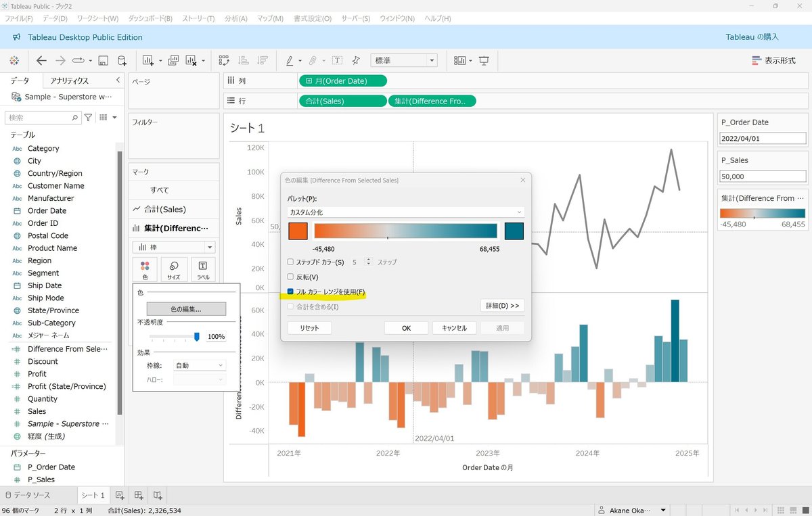Screen dimensions: 812x516
Task: Toggle the Reversed (反転) checkbox
Action: 291,277
